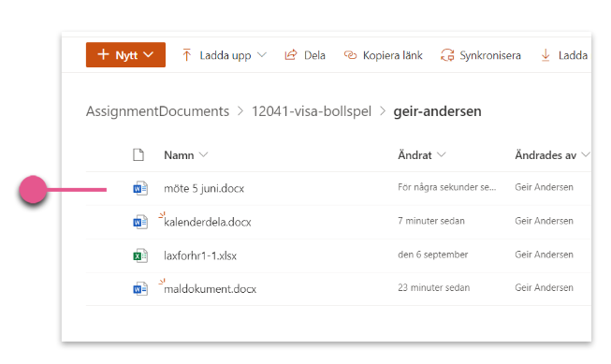Viewport: 611px width, 364px height.
Task: Click the Ladda ner download toolbar item
Action: (x=564, y=55)
